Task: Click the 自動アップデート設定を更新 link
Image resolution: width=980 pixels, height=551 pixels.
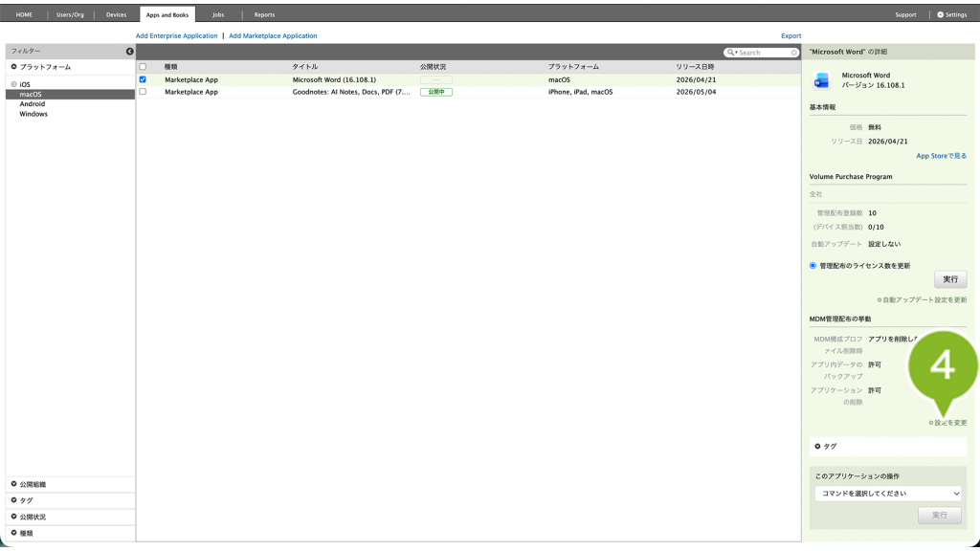Action: point(922,299)
